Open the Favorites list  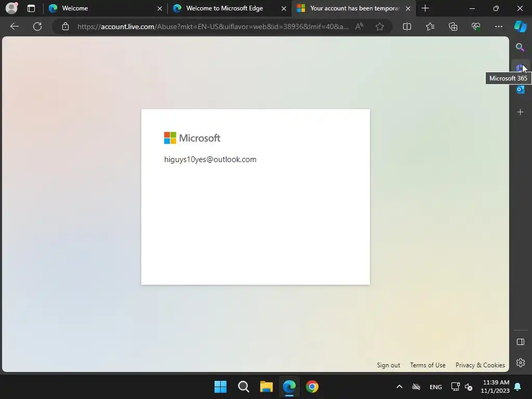(430, 26)
